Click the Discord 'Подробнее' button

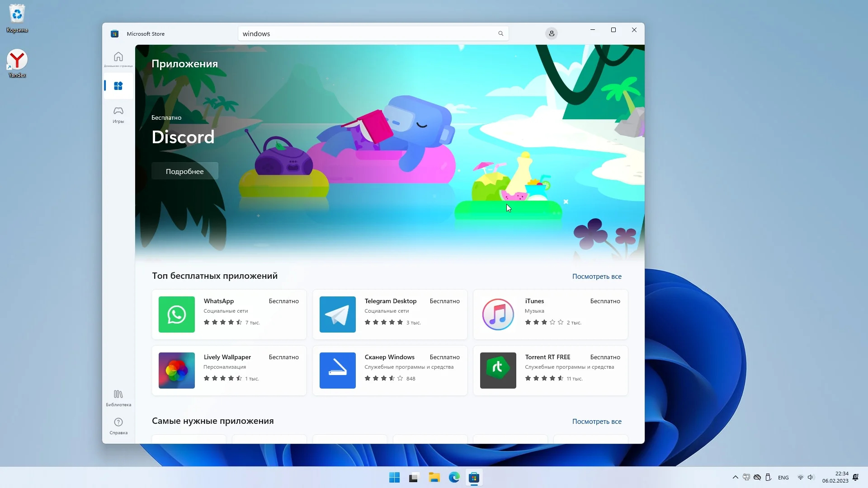[184, 171]
